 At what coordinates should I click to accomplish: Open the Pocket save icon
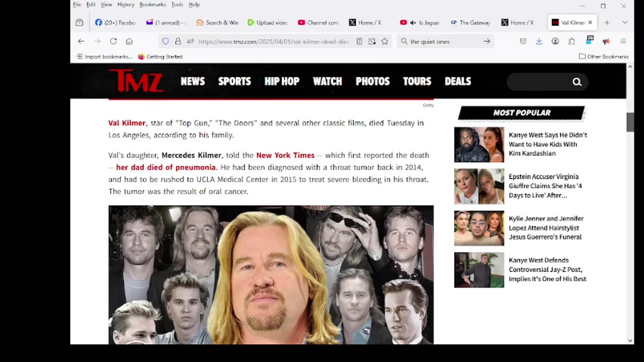pyautogui.click(x=523, y=41)
